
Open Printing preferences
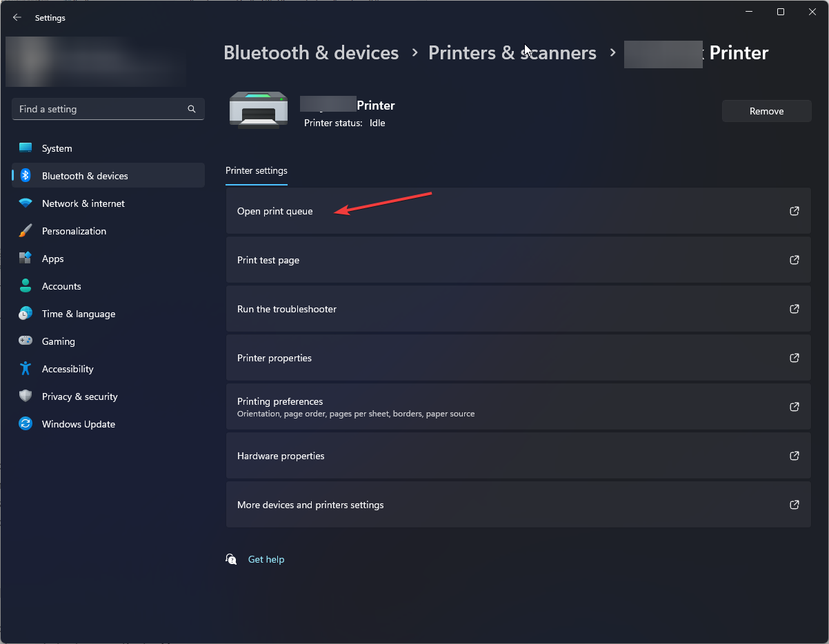(519, 407)
